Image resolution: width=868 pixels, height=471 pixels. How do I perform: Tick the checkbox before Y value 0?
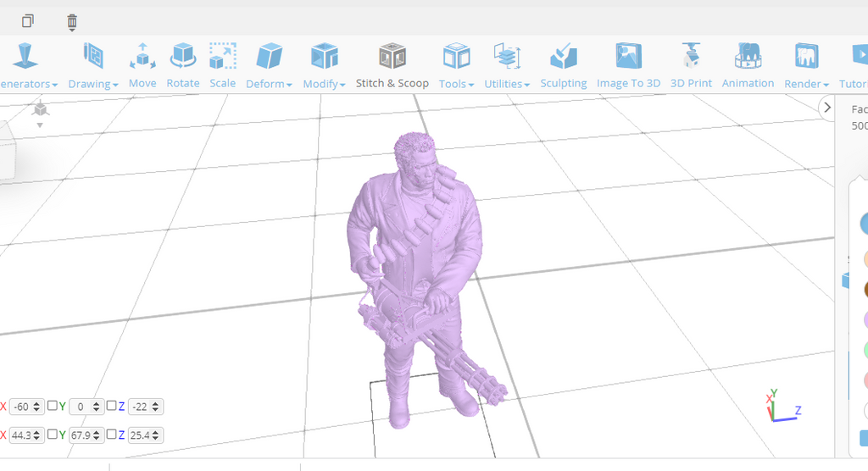pos(53,406)
